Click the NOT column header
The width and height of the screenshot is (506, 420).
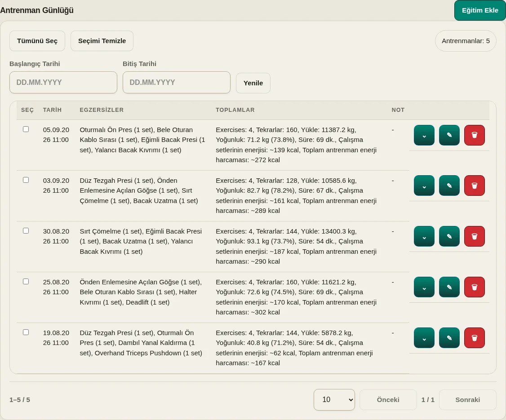coord(398,110)
